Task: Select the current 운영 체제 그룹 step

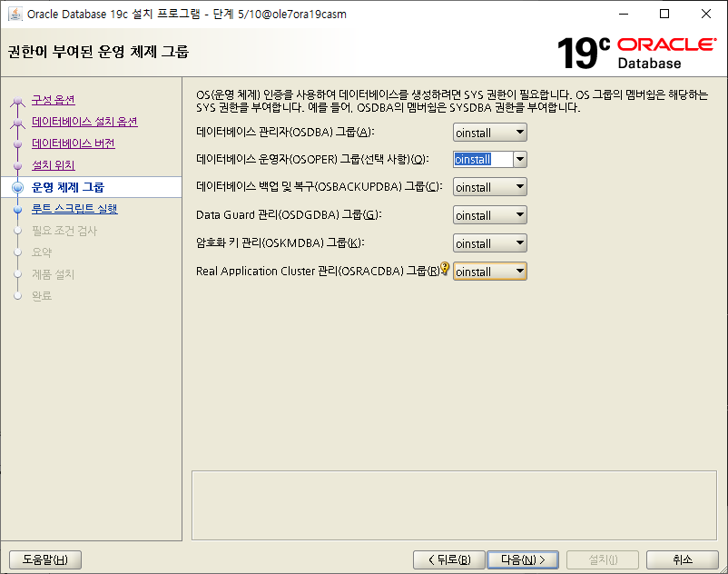Action: [x=68, y=187]
